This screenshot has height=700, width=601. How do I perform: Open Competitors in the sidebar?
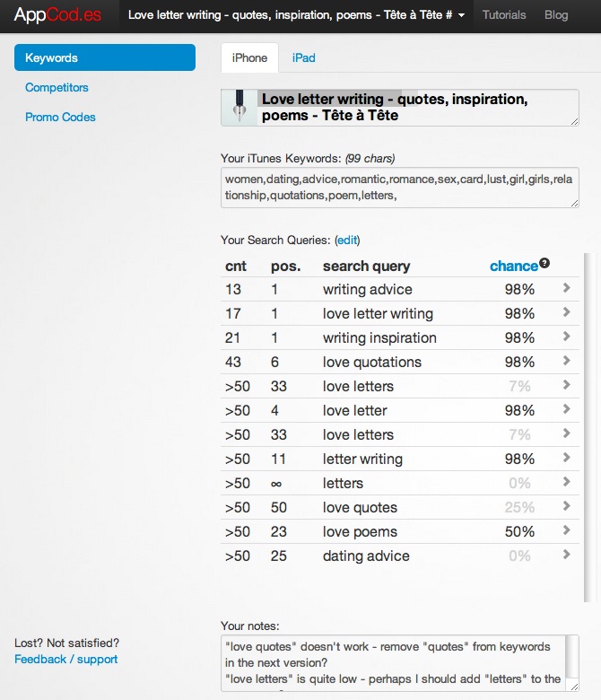(x=57, y=88)
